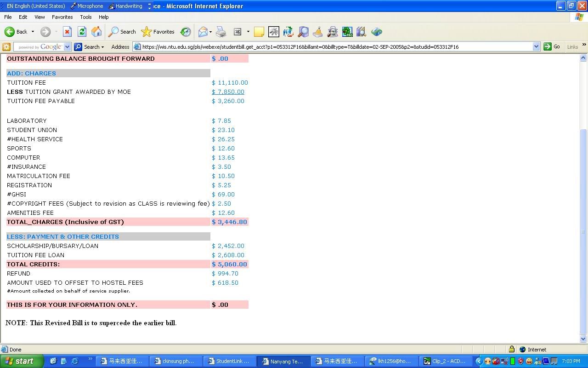Viewport: 588px width, 368px height.
Task: Refresh the current page
Action: point(82,32)
